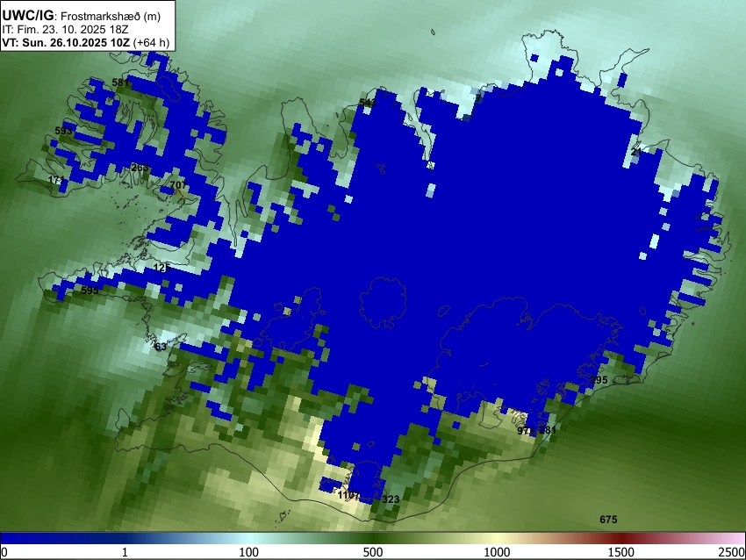Click the map value label 63
The height and width of the screenshot is (560, 746).
tap(161, 347)
